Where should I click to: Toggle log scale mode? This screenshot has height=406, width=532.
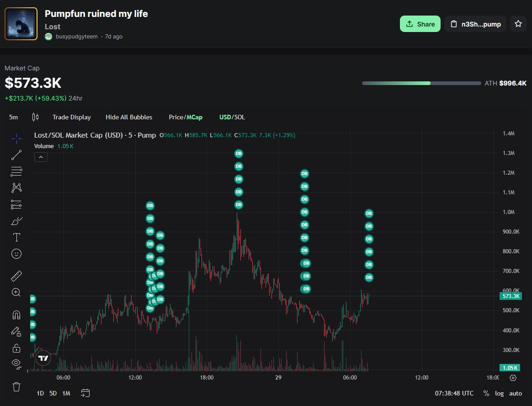point(499,393)
